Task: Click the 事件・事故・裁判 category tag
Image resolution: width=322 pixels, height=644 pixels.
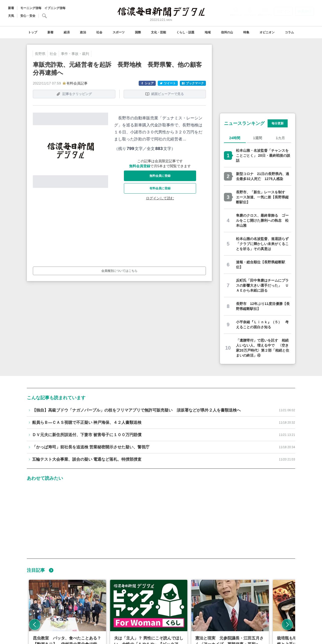Action: tap(75, 54)
